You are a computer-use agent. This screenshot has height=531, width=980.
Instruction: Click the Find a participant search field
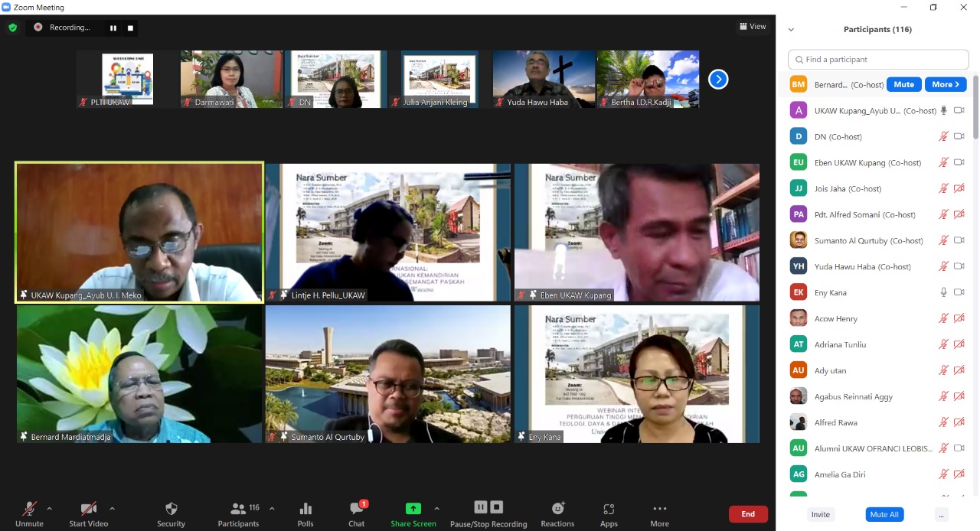[878, 60]
